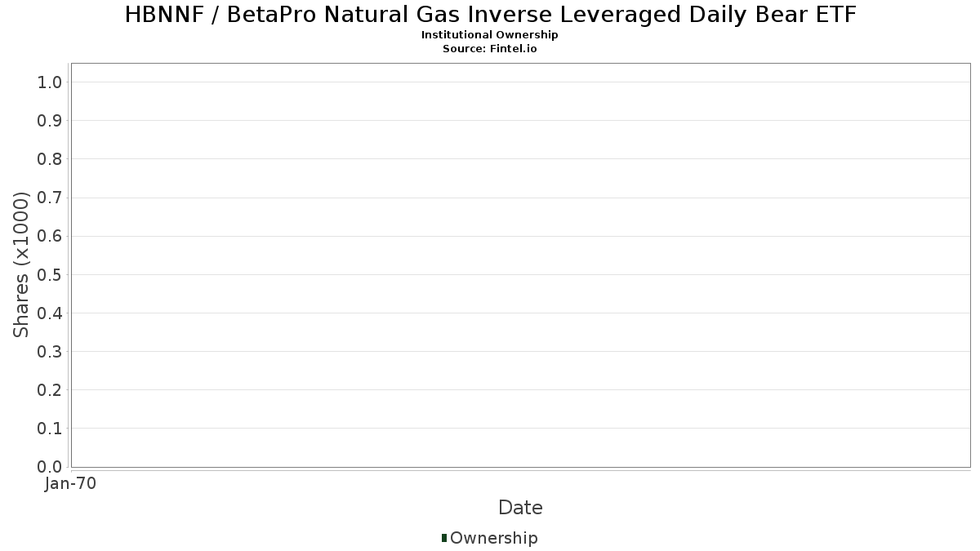
Task: Select the Institutional Ownership subtitle
Action: 490,35
